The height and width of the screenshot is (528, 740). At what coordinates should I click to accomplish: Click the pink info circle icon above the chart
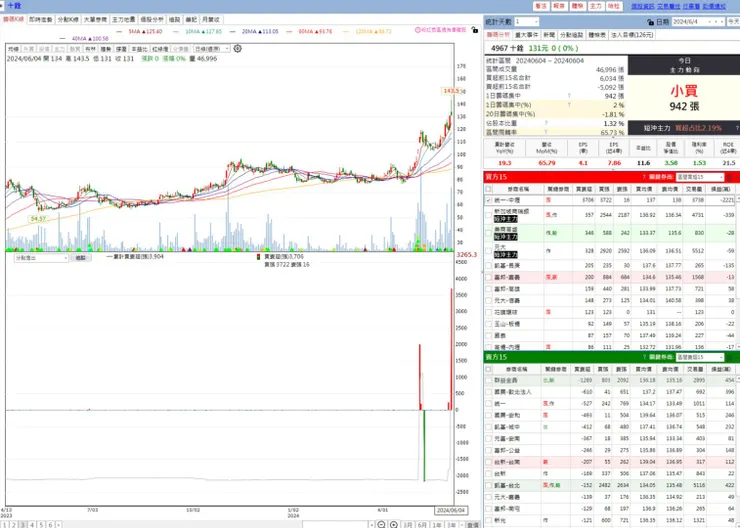pyautogui.click(x=418, y=30)
